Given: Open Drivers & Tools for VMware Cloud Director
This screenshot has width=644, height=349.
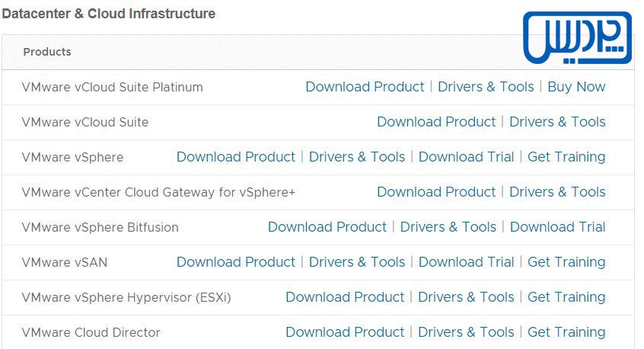Looking at the screenshot, I should [466, 331].
